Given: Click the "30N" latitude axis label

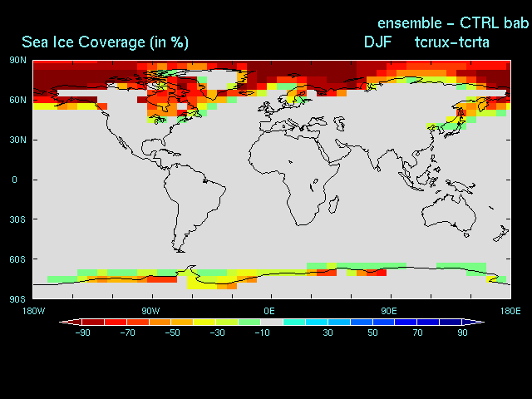Looking at the screenshot, I should [x=17, y=140].
